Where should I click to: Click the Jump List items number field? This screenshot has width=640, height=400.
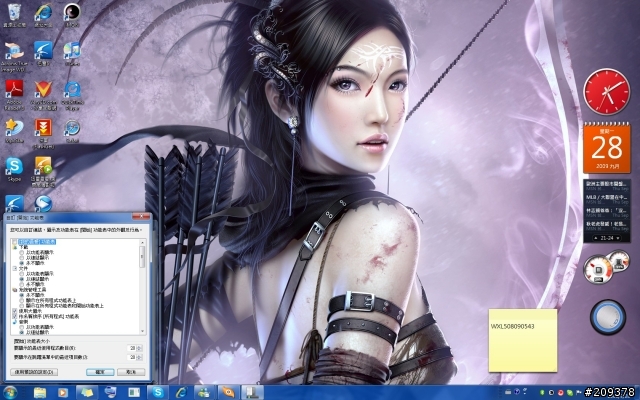pyautogui.click(x=131, y=357)
